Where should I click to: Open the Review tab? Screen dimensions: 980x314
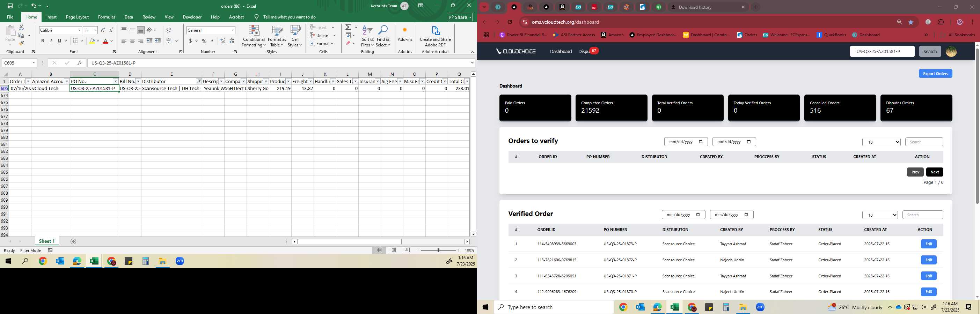click(x=149, y=17)
